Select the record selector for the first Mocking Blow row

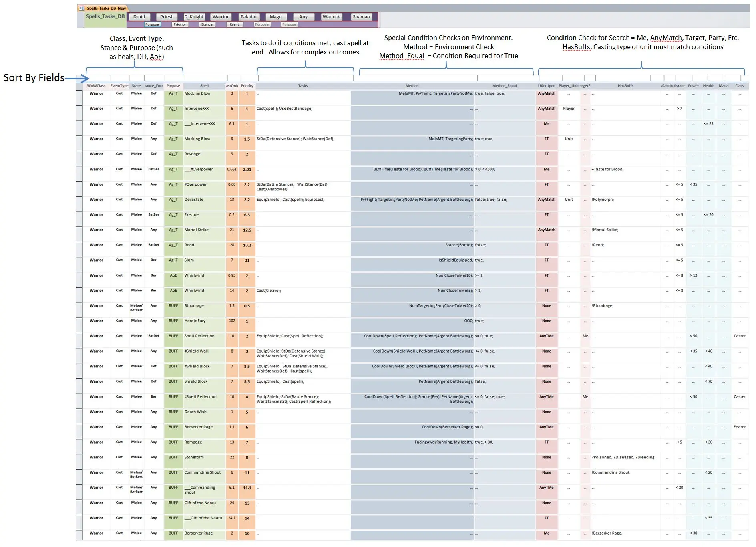pyautogui.click(x=79, y=98)
